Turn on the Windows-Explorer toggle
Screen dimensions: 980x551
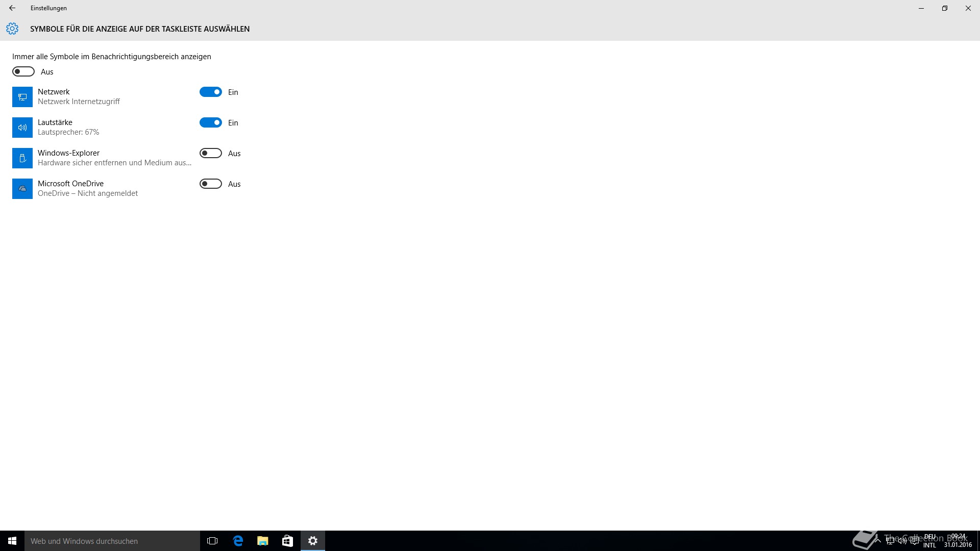coord(210,153)
